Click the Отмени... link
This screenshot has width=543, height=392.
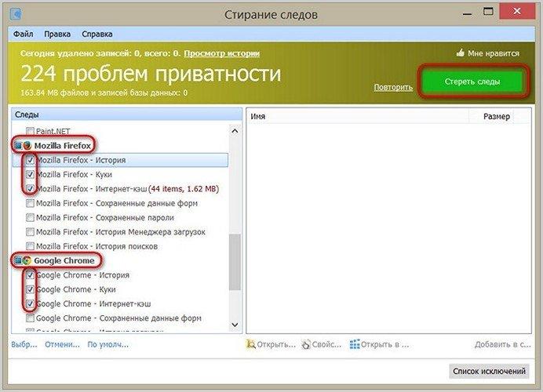pyautogui.click(x=62, y=345)
